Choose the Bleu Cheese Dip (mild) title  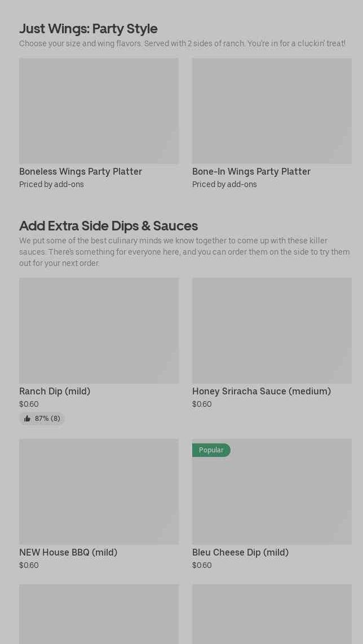[240, 552]
